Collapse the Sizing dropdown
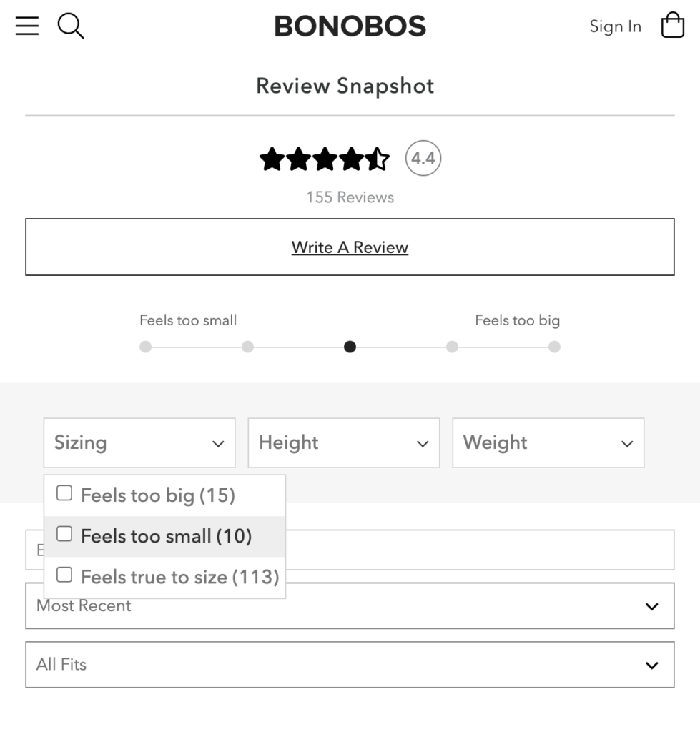 point(139,443)
